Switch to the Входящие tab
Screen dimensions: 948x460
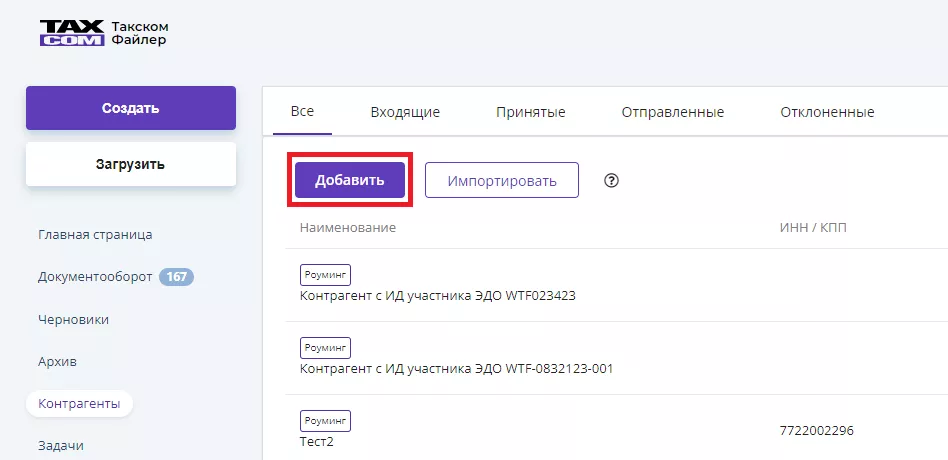tap(405, 112)
